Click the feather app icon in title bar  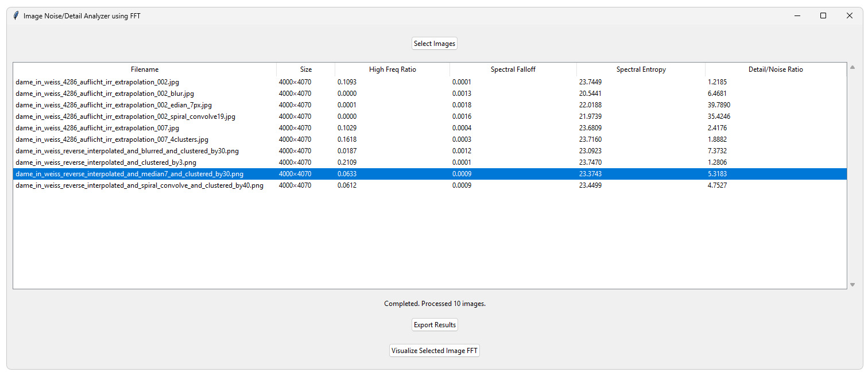(x=15, y=16)
